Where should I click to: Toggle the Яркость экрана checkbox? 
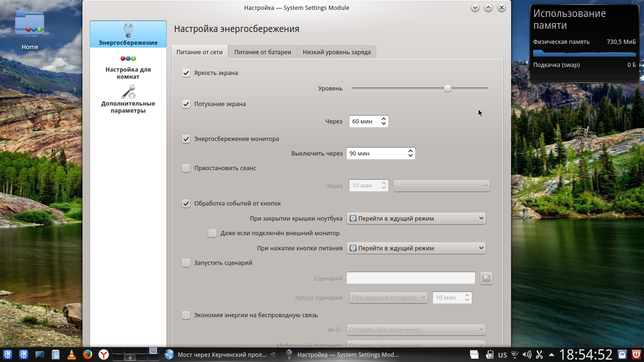click(186, 73)
